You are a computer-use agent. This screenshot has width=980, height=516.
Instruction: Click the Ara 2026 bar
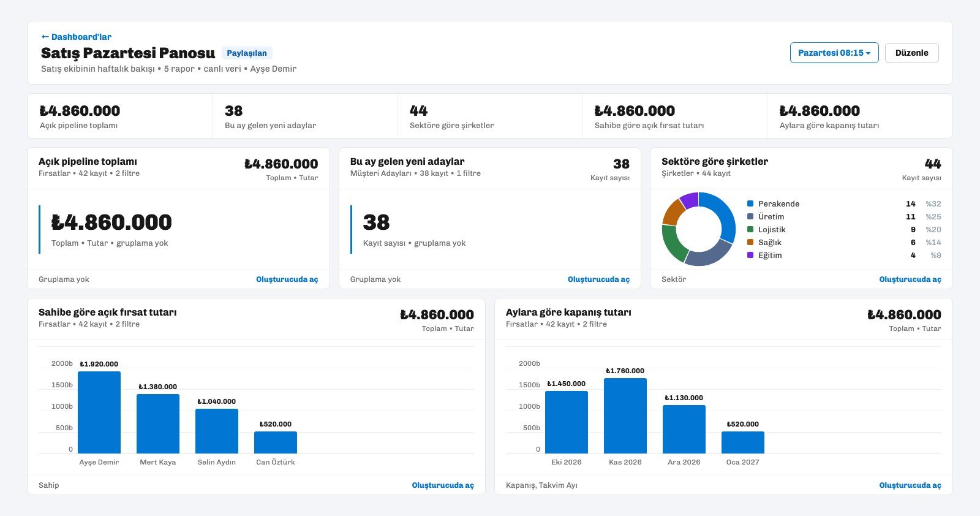[684, 430]
